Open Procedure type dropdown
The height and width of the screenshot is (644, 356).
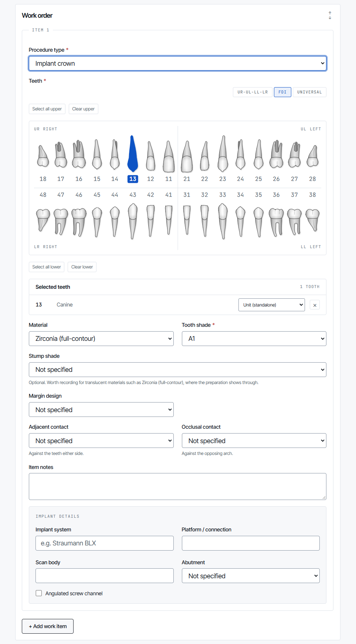click(177, 64)
